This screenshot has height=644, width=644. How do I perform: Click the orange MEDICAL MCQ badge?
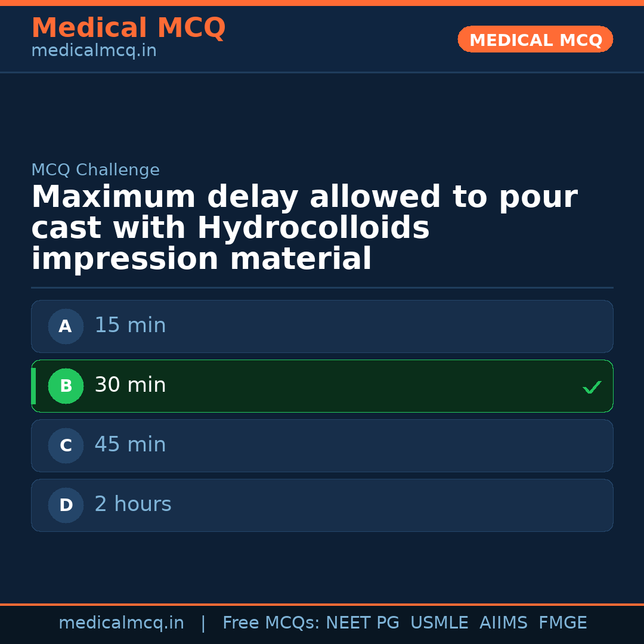(x=535, y=39)
